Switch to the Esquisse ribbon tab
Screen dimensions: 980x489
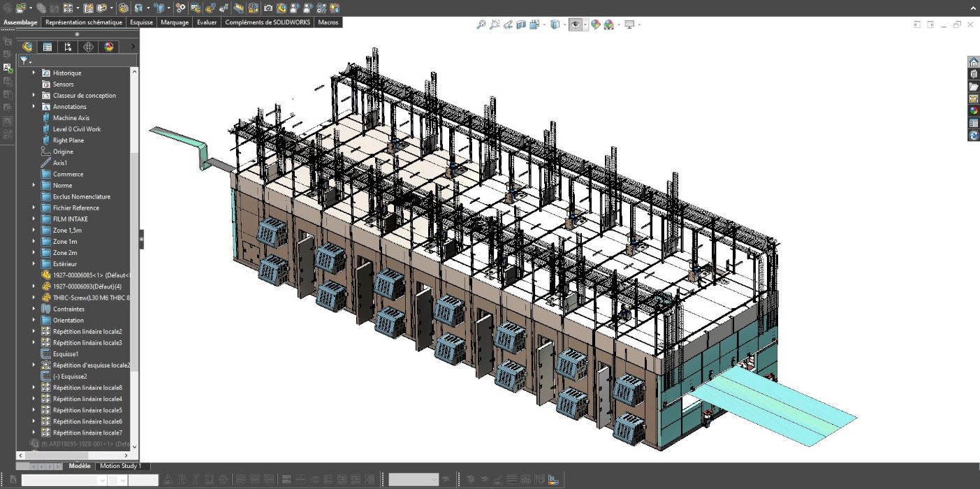141,22
